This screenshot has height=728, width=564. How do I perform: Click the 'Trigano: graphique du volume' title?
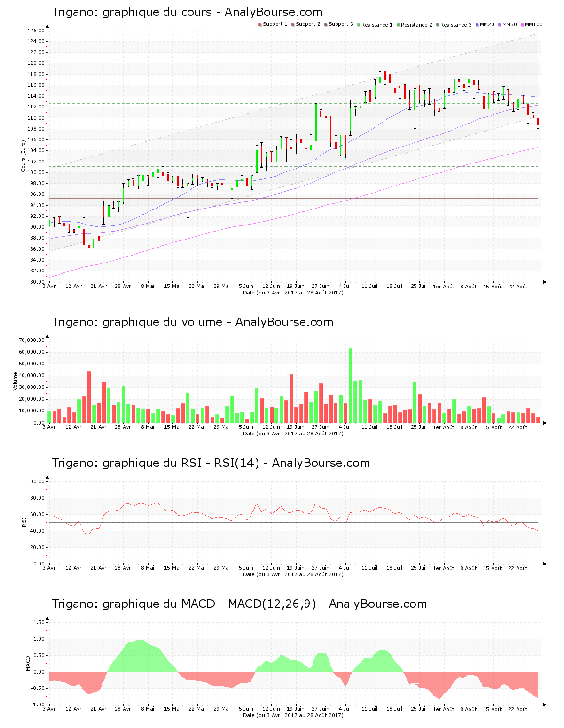pos(137,322)
